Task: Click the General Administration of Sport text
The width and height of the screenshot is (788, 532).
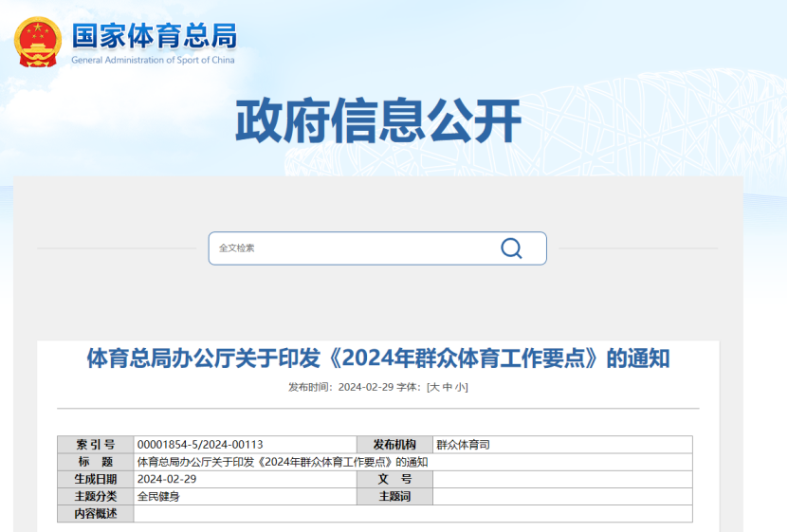Action: click(153, 60)
